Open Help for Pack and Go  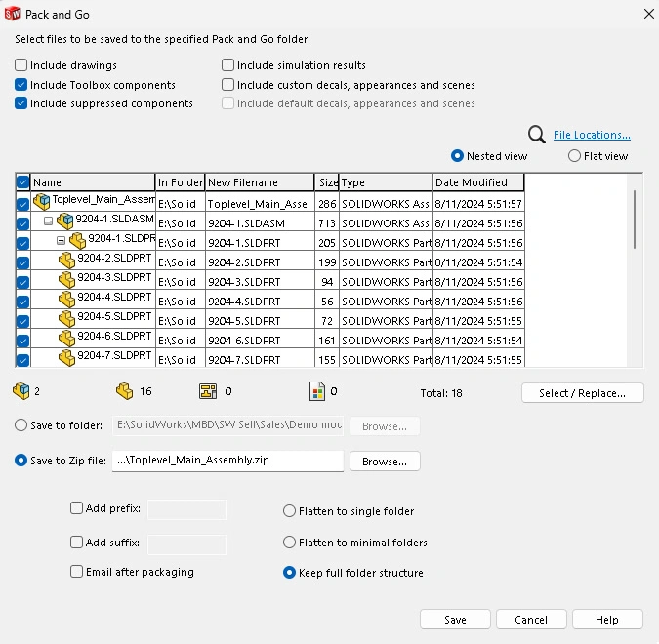(x=607, y=620)
